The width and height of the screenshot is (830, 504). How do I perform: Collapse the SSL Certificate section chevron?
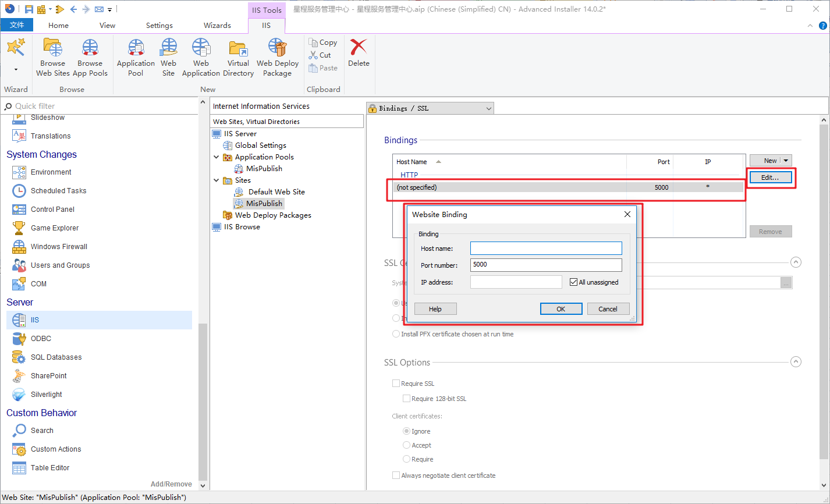(796, 262)
